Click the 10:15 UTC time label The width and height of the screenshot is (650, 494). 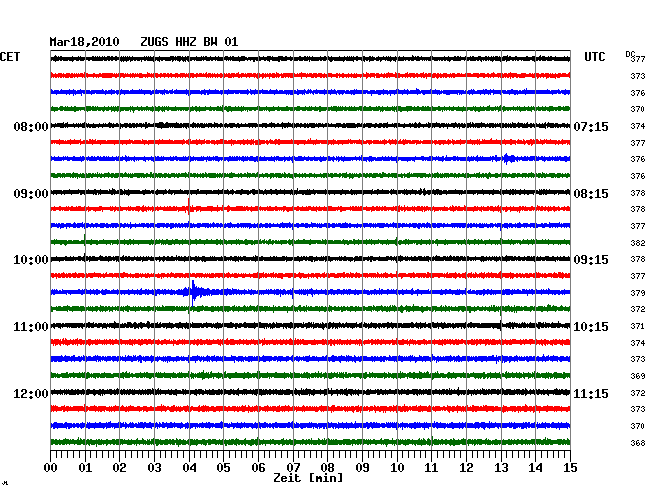(591, 327)
